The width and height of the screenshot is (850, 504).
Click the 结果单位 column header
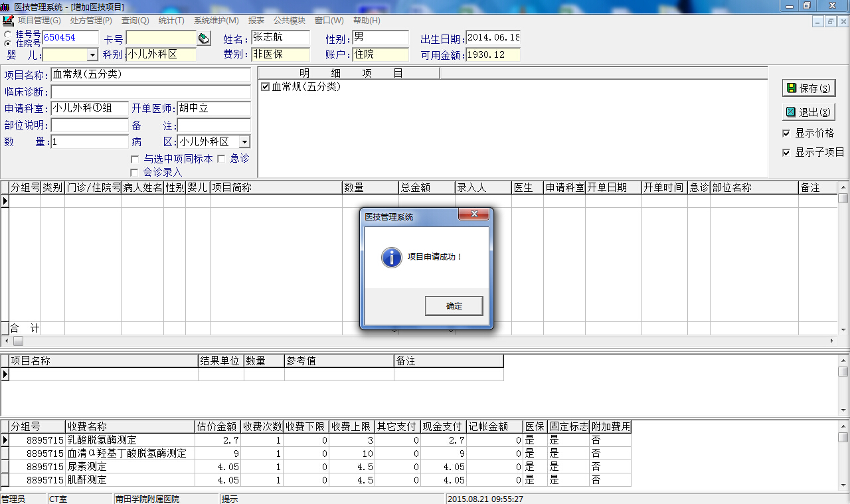tap(221, 361)
